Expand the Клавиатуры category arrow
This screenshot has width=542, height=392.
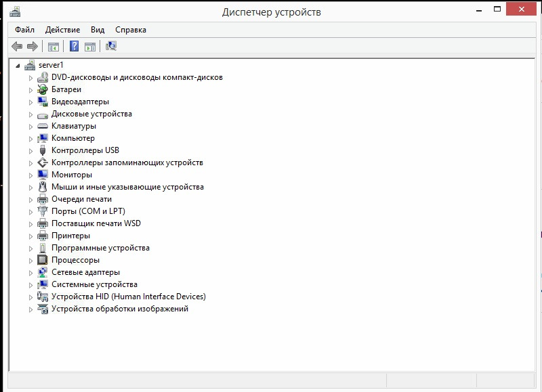(x=30, y=127)
